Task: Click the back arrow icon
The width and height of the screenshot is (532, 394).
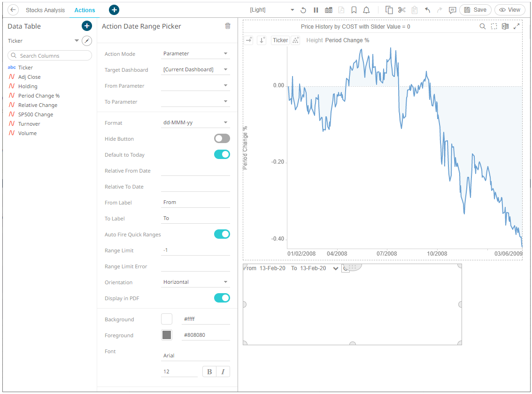Action: point(14,10)
